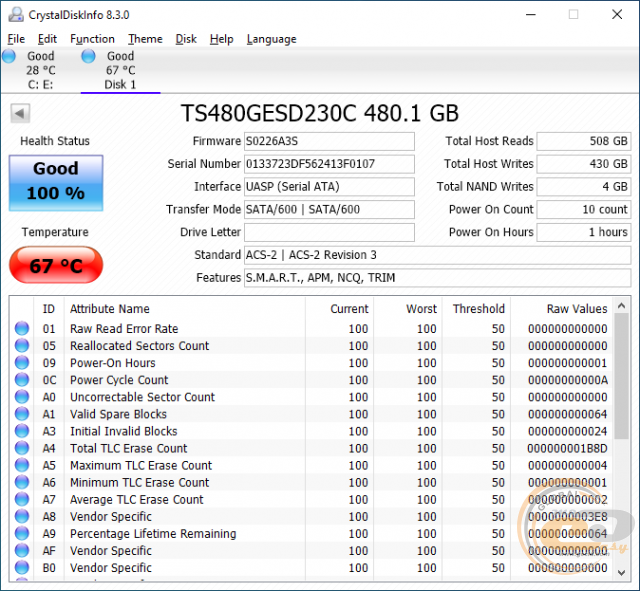Open the Function menu

(x=92, y=39)
